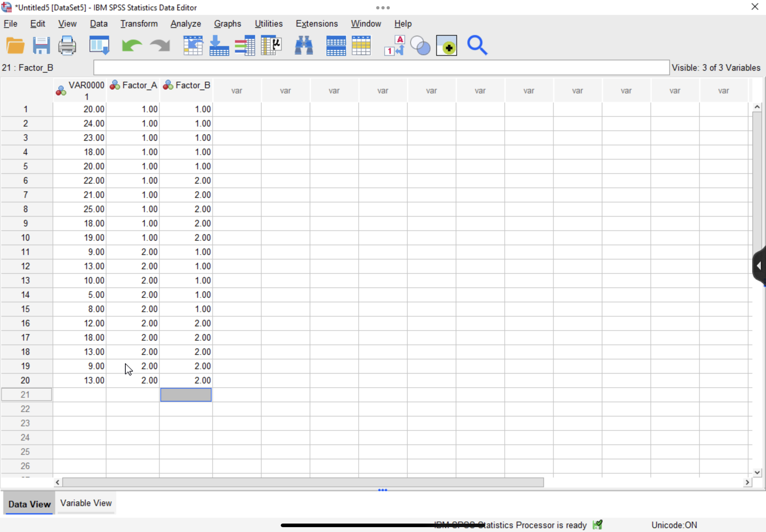The image size is (766, 532).
Task: Open the Use Variable Sets tool
Action: pos(420,45)
